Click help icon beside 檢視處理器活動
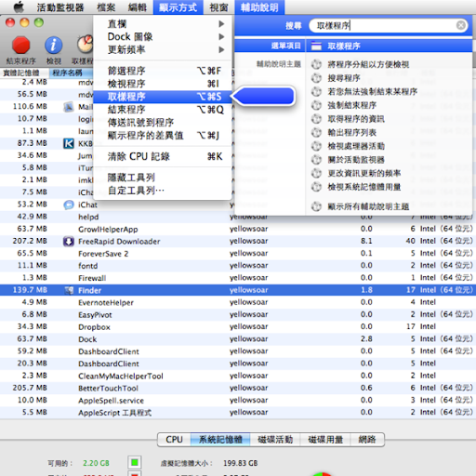 click(316, 146)
